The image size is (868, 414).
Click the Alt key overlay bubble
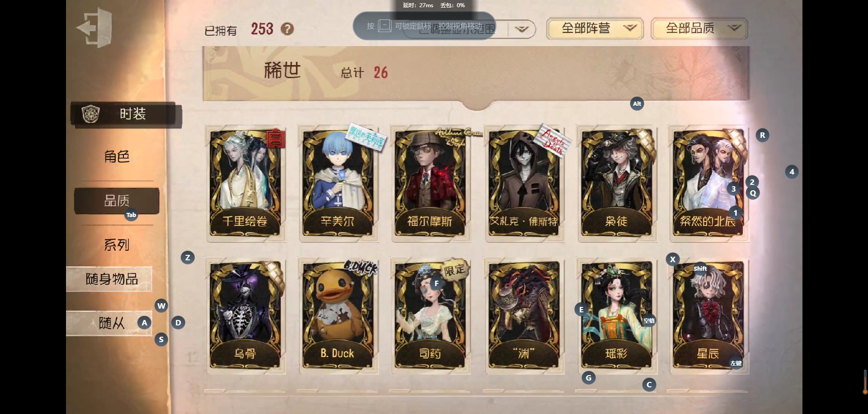click(x=637, y=103)
